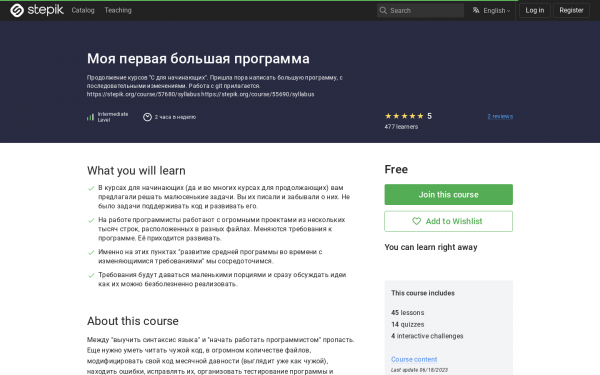600x375 pixels.
Task: Click checkmark beside 'На работе программисты' item
Action: click(91, 220)
